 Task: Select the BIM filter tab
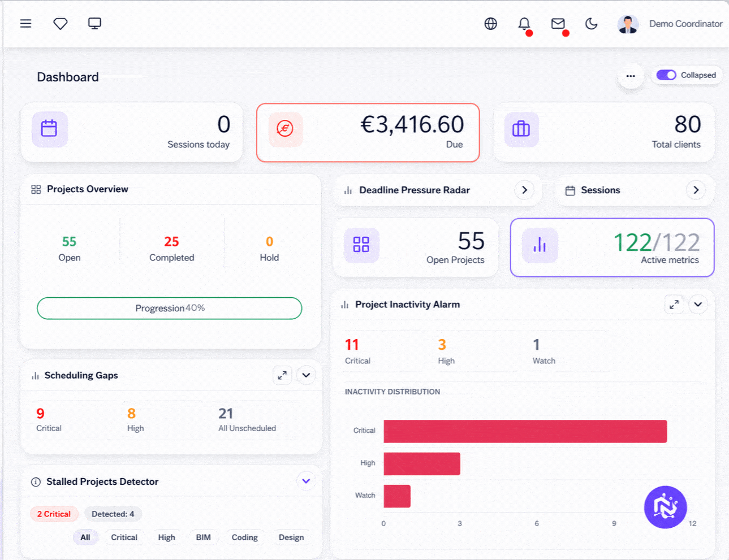tap(204, 537)
